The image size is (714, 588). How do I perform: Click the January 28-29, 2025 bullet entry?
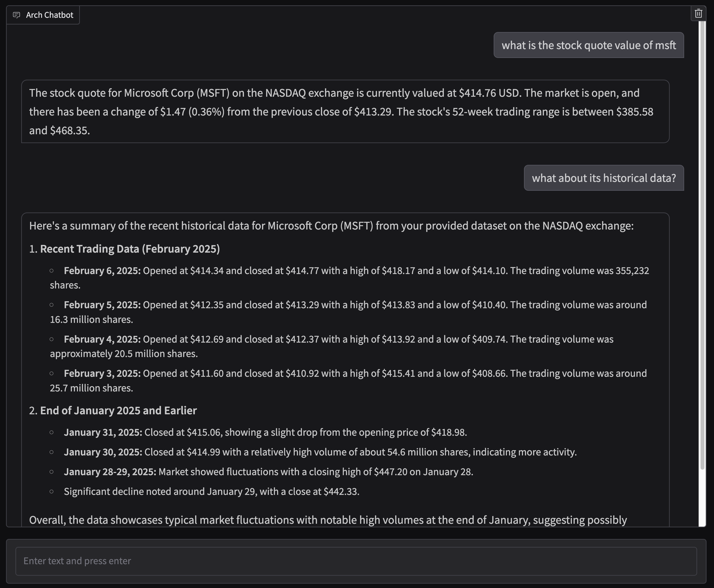[x=268, y=472]
